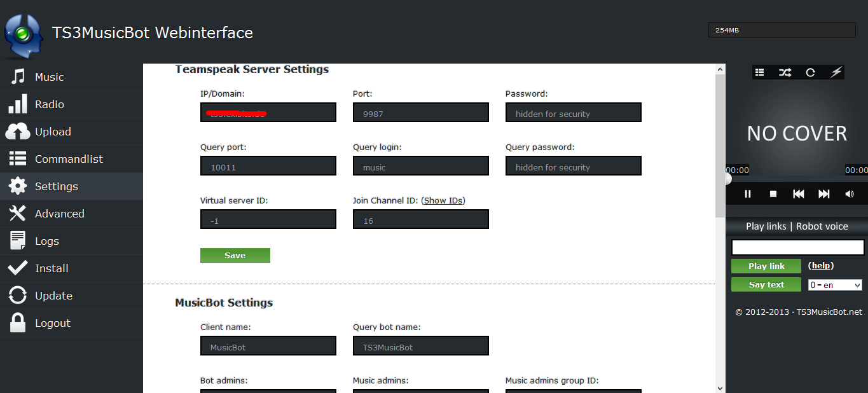Open the '0 = en' language dropdown
Viewport: 868px width, 393px height.
(835, 285)
